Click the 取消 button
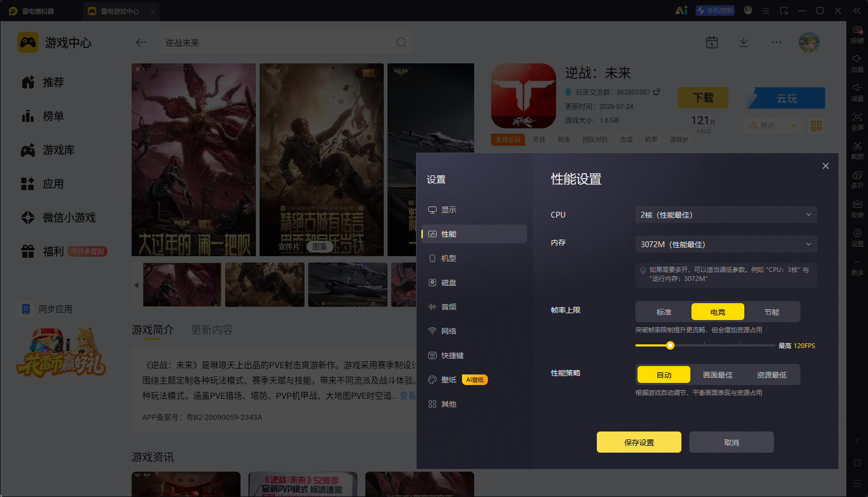Screen dimensions: 868x497 pos(732,443)
